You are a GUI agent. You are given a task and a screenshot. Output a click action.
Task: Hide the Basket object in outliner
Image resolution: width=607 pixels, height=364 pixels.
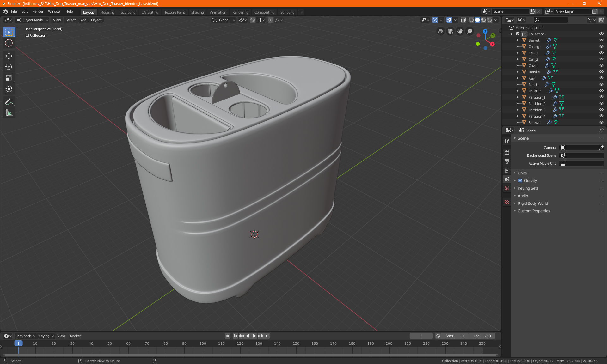click(601, 40)
